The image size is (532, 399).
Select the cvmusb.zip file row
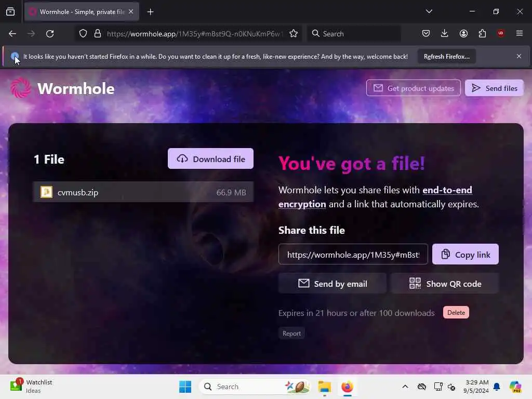click(143, 192)
